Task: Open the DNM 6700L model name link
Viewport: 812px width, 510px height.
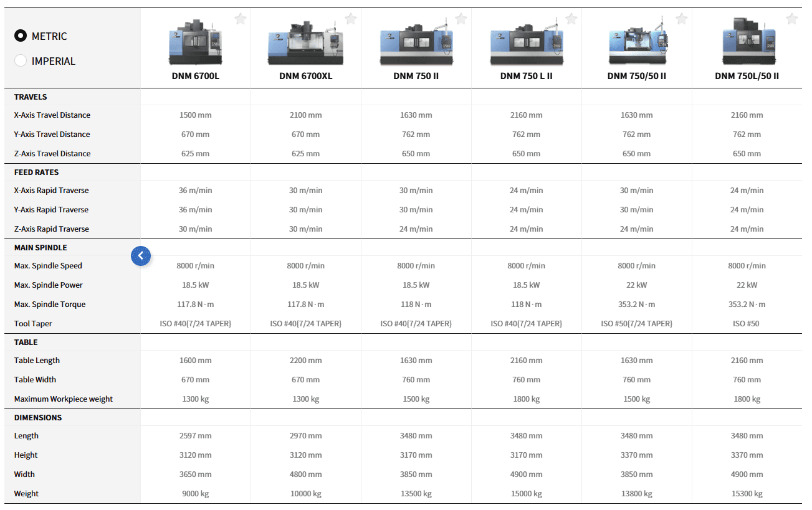Action: coord(195,77)
